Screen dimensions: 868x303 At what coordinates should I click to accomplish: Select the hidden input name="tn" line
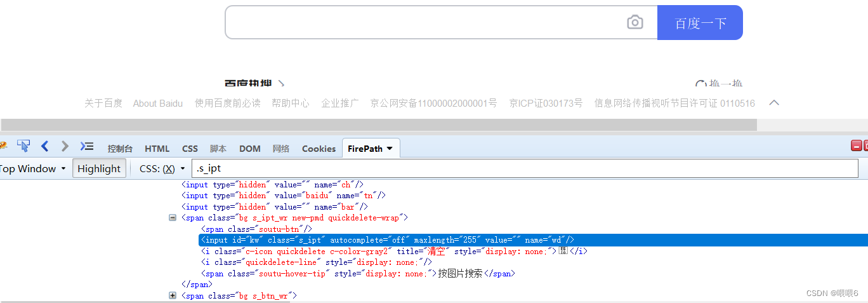tap(284, 195)
